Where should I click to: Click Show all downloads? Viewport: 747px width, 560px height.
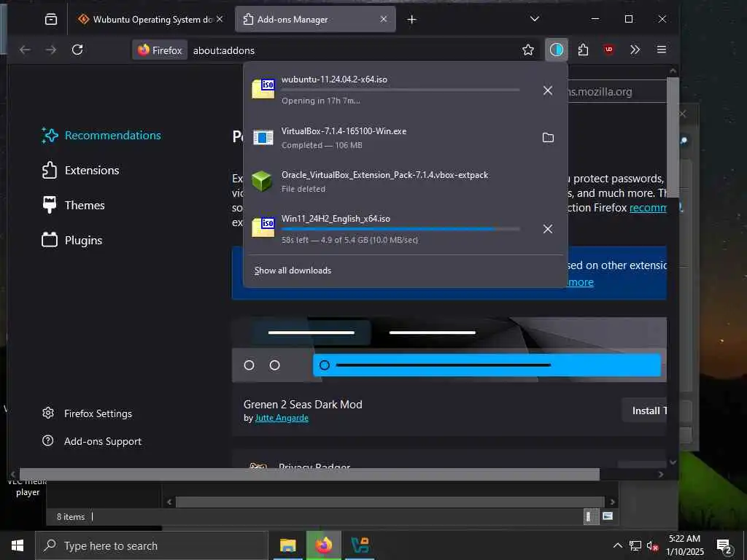coord(293,271)
